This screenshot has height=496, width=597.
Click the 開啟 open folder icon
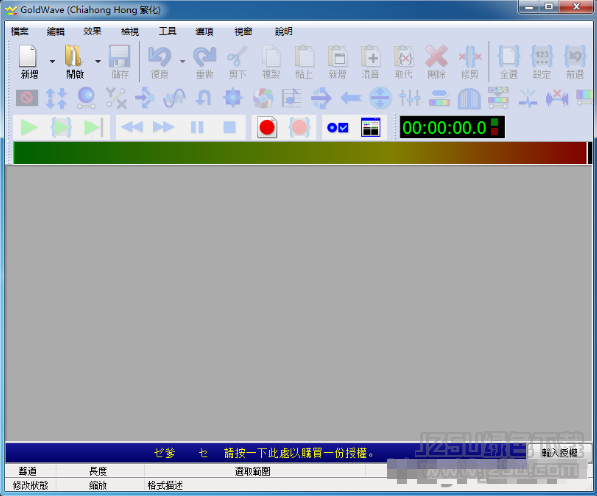73,56
